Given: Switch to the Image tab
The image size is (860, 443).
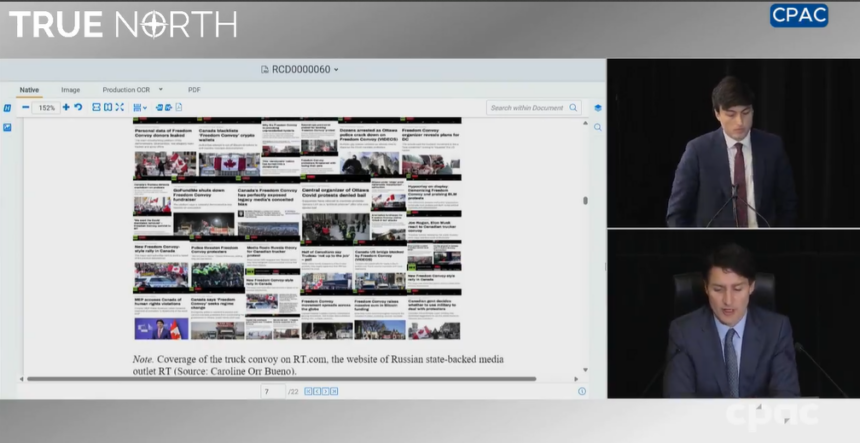Looking at the screenshot, I should click(x=70, y=90).
